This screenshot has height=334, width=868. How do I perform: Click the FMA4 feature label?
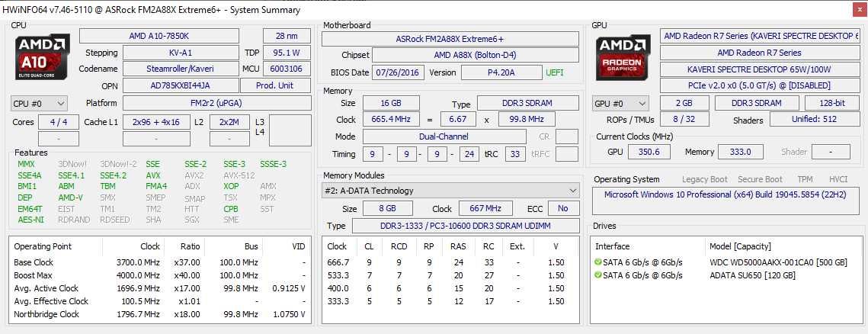click(x=156, y=187)
